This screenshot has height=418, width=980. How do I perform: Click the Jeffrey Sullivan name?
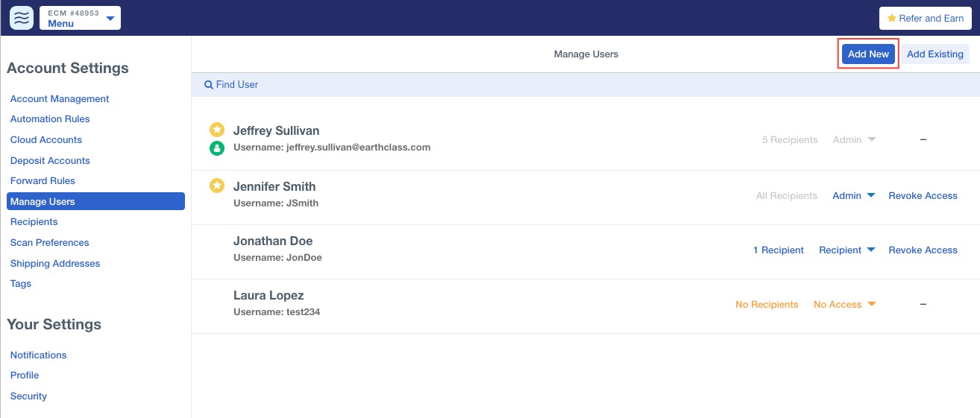276,130
